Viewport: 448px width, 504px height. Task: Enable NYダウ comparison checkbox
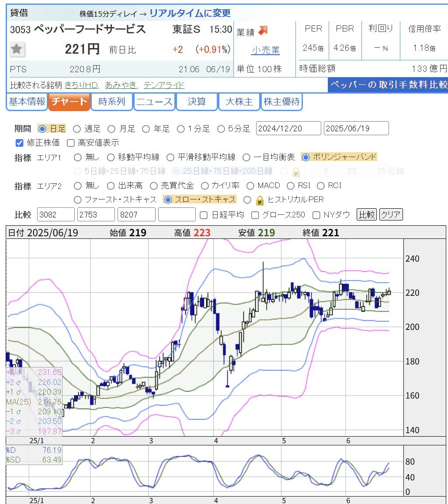[x=316, y=215]
